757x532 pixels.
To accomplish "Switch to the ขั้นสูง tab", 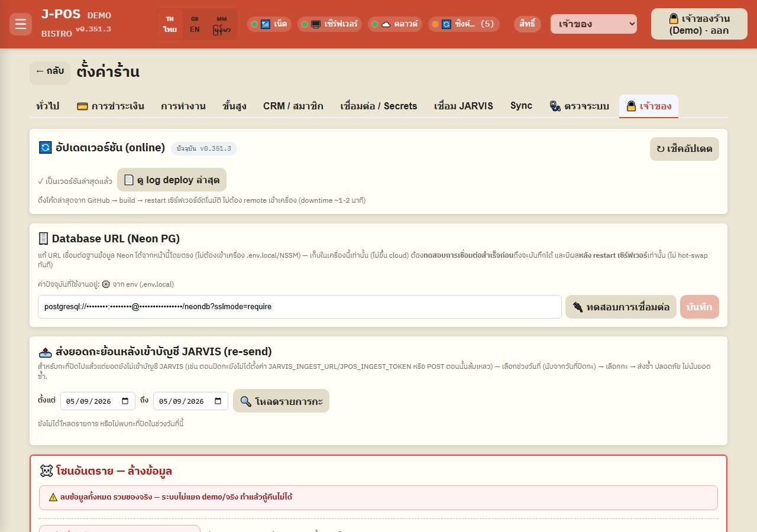I will [x=235, y=106].
